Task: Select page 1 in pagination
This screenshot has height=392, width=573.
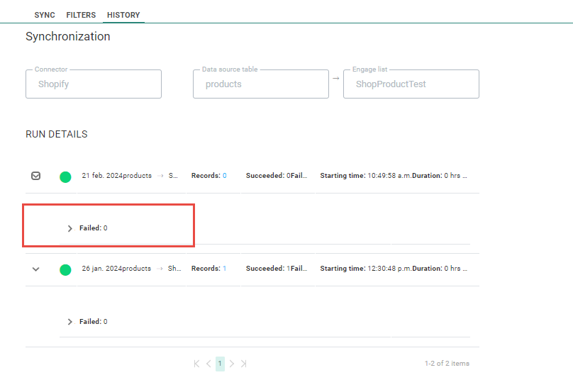Action: [220, 364]
